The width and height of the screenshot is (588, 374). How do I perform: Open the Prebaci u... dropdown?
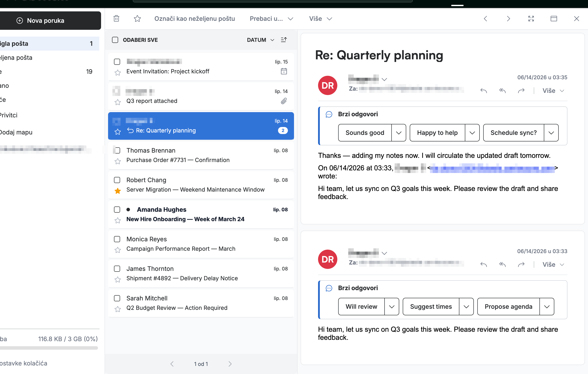271,19
